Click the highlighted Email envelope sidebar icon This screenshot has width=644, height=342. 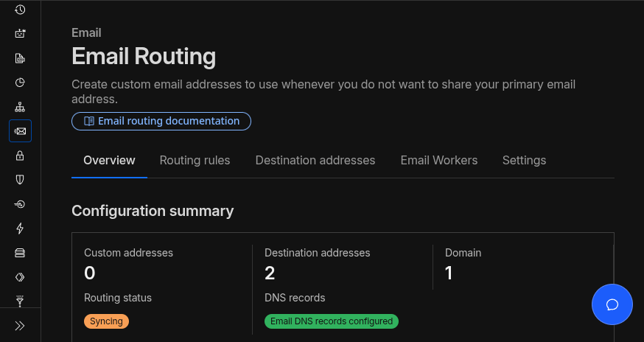tap(20, 131)
